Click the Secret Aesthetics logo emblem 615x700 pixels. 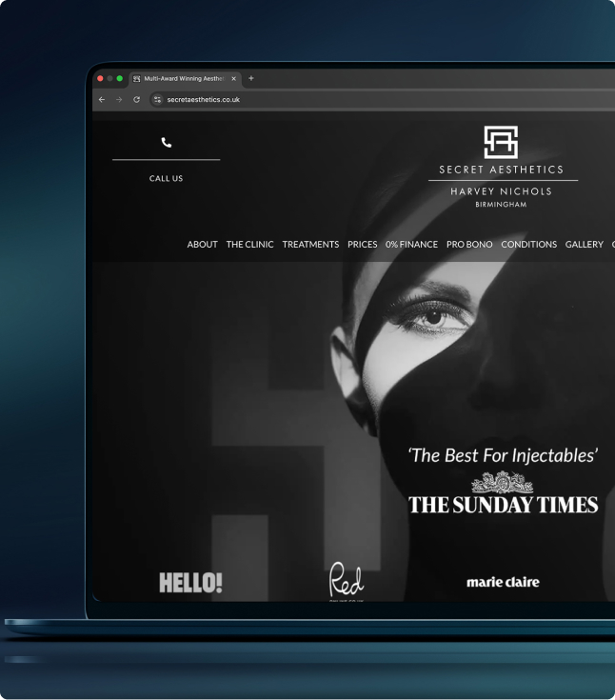click(501, 142)
